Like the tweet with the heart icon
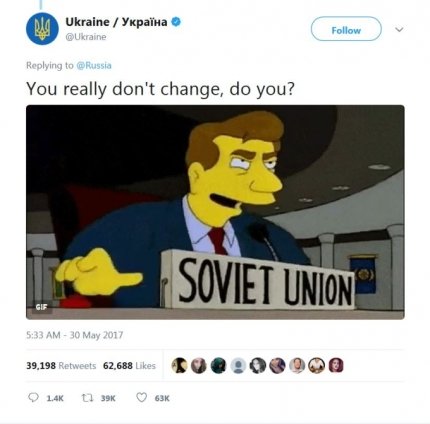Image resolution: width=430 pixels, height=424 pixels. click(141, 397)
